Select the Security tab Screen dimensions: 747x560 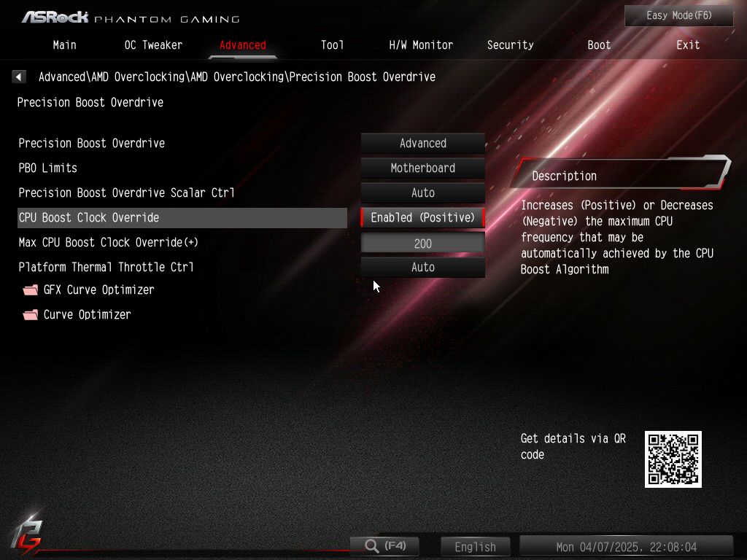pos(510,45)
